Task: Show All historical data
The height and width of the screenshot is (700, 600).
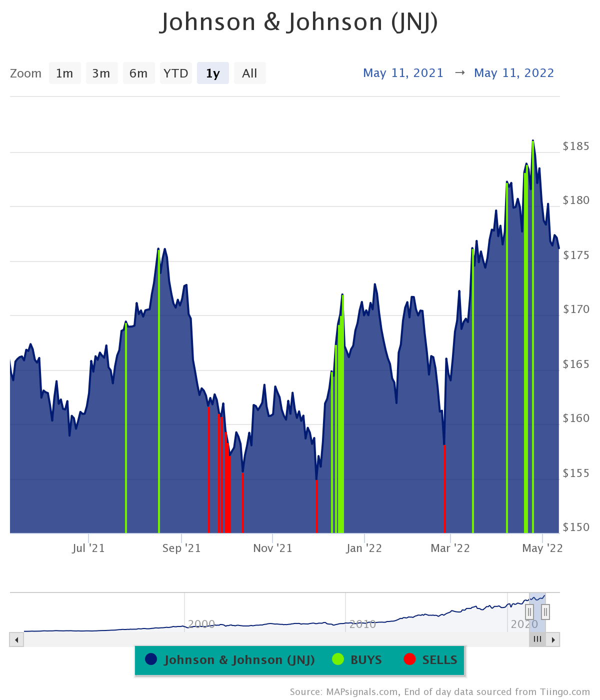Action: click(249, 73)
